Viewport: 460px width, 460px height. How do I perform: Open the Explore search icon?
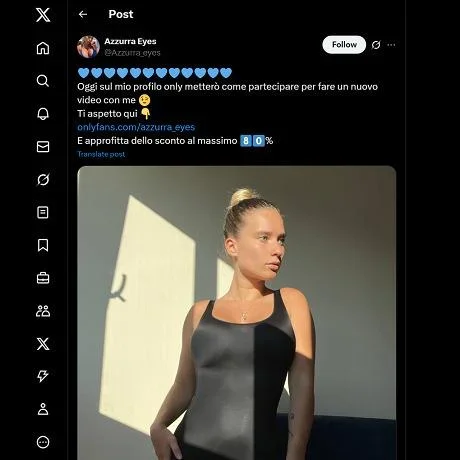[43, 81]
